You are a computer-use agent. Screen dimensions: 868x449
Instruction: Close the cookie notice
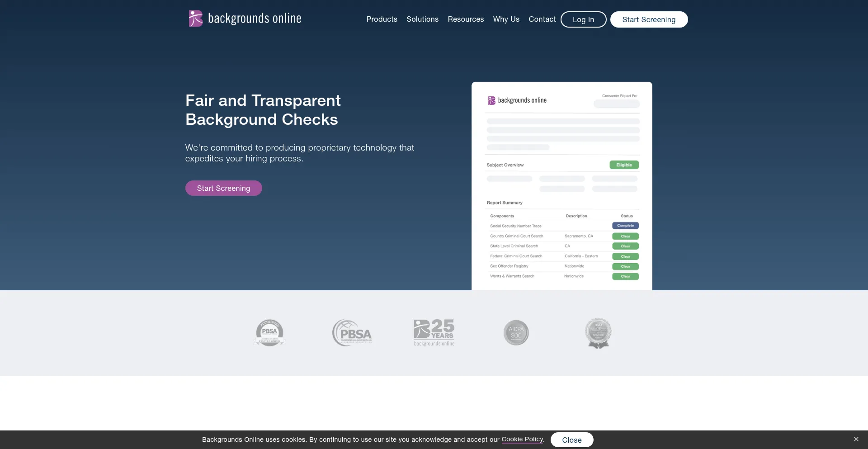571,439
